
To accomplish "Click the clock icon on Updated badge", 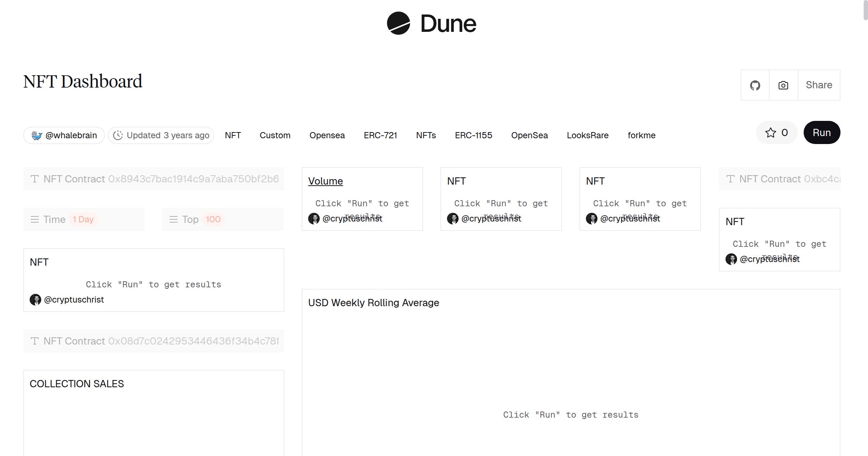I will (119, 135).
